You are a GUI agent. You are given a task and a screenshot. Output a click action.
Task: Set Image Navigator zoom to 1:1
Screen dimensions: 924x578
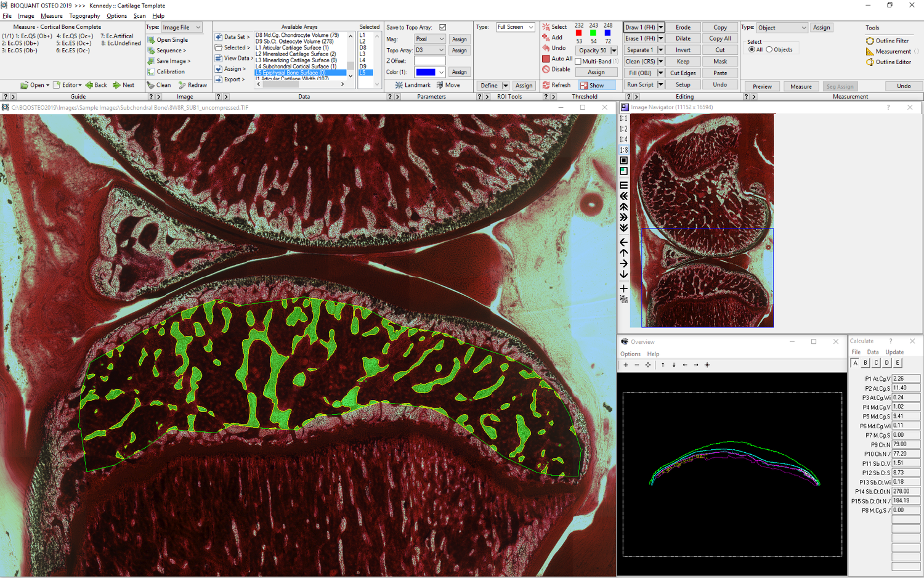point(623,118)
